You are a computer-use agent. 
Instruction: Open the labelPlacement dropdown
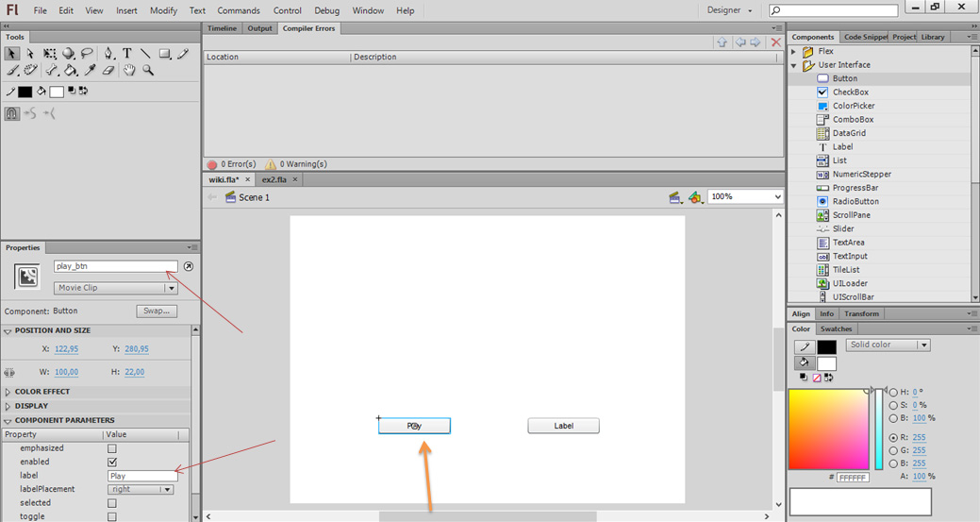pos(141,490)
